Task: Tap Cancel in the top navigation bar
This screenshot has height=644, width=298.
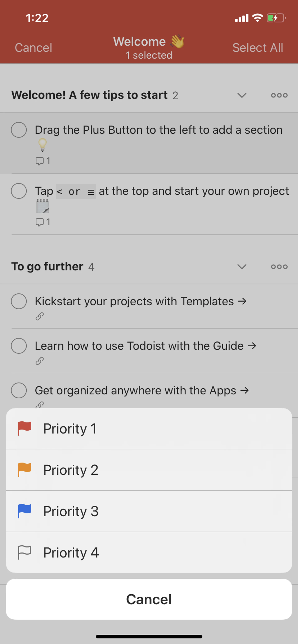Action: click(x=33, y=47)
